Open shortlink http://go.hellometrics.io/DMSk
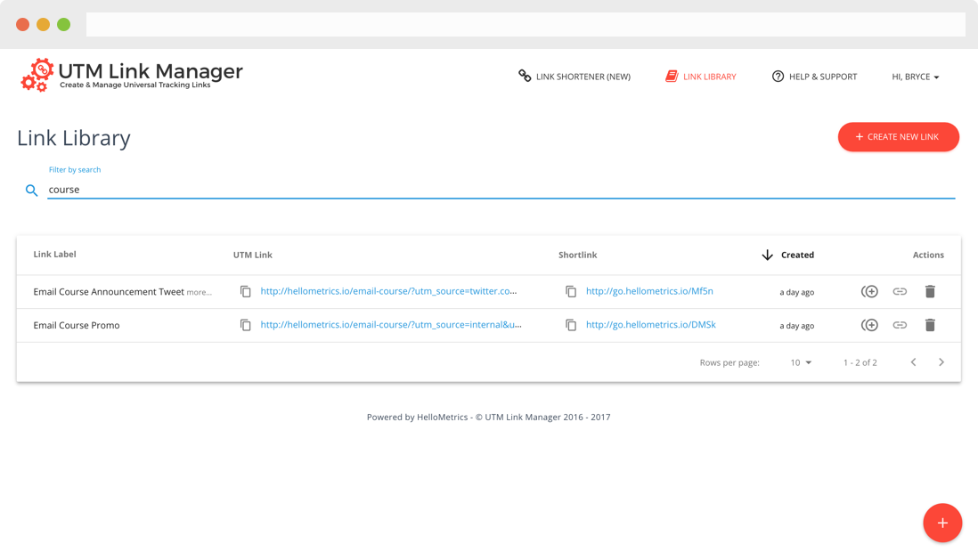 tap(650, 325)
